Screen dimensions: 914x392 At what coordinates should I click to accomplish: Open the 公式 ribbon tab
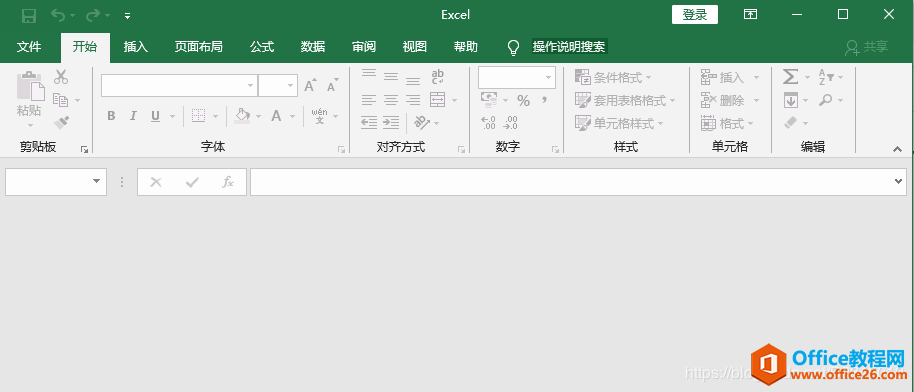click(262, 47)
